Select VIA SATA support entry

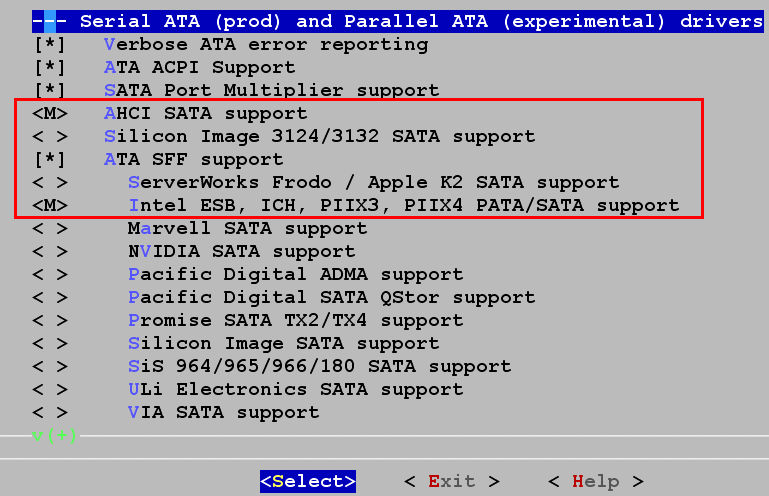pos(223,412)
